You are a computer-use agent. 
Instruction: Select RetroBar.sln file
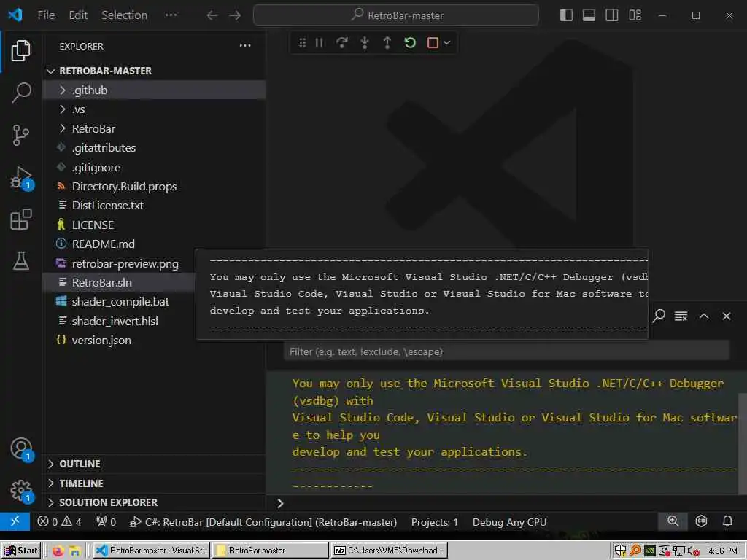pyautogui.click(x=119, y=282)
